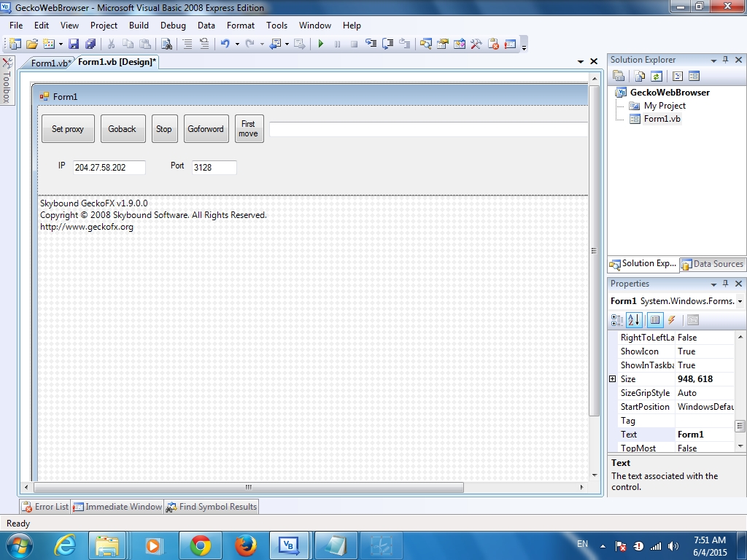The height and width of the screenshot is (560, 747).
Task: Open the Immediate Window tab
Action: (117, 507)
